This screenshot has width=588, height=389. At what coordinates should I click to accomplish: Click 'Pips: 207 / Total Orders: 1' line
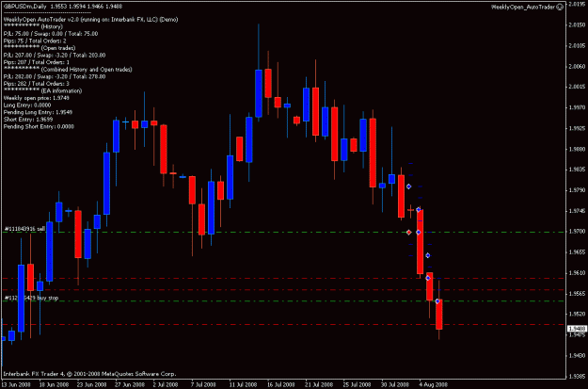coord(37,62)
